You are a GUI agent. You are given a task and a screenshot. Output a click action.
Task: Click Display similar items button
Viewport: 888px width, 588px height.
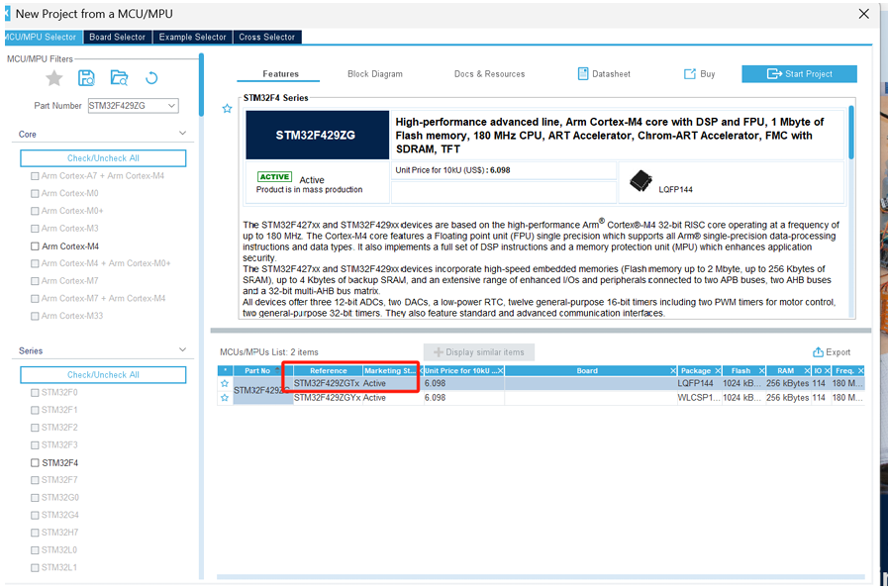coord(479,351)
